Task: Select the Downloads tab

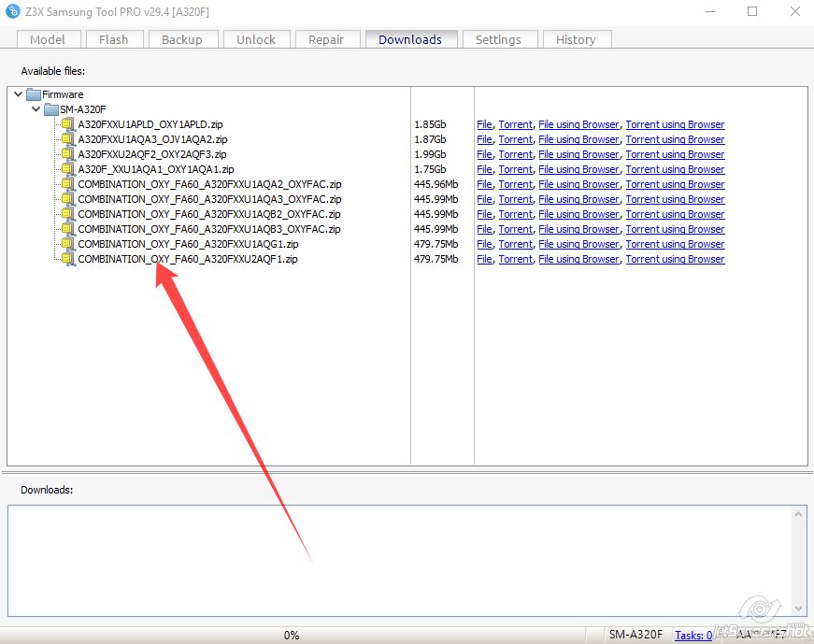Action: pos(410,39)
